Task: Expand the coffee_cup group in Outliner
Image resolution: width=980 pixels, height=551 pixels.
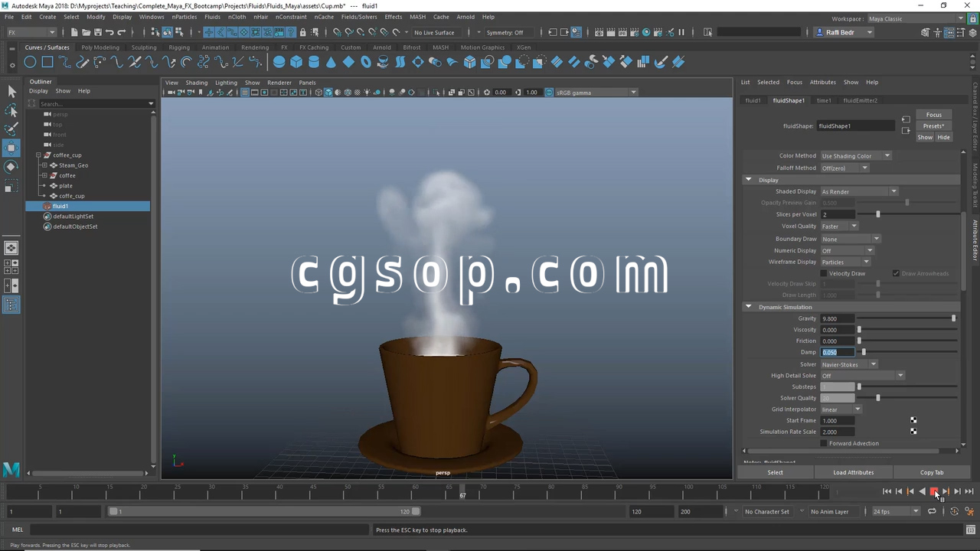Action: pos(38,155)
